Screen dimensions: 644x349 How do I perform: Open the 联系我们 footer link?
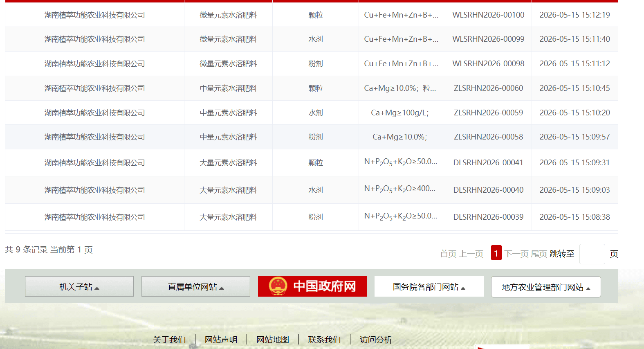(324, 340)
